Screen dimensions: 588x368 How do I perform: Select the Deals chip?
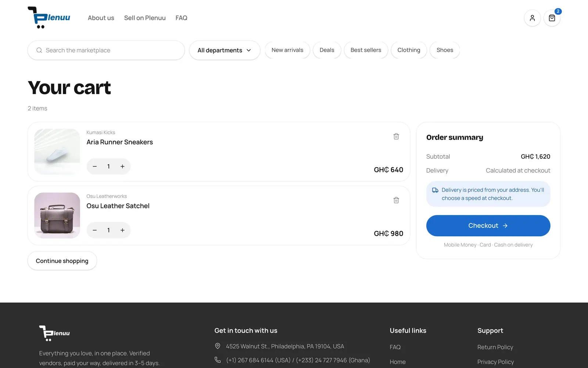click(x=327, y=50)
